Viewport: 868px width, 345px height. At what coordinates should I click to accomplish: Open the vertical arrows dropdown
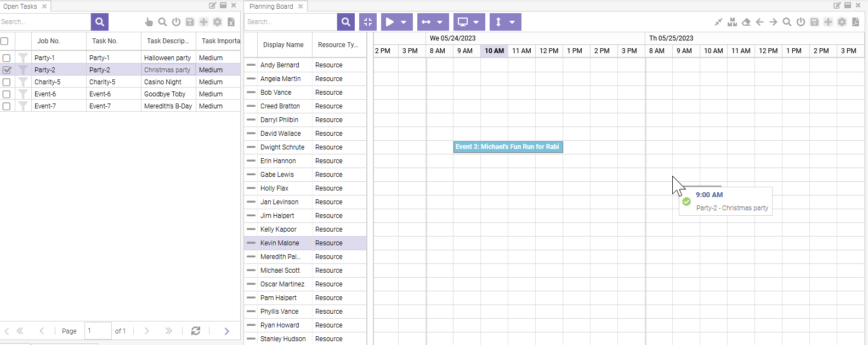point(512,22)
